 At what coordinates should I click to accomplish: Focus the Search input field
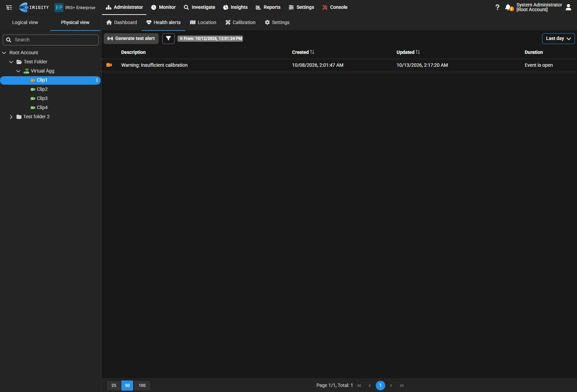pyautogui.click(x=50, y=40)
